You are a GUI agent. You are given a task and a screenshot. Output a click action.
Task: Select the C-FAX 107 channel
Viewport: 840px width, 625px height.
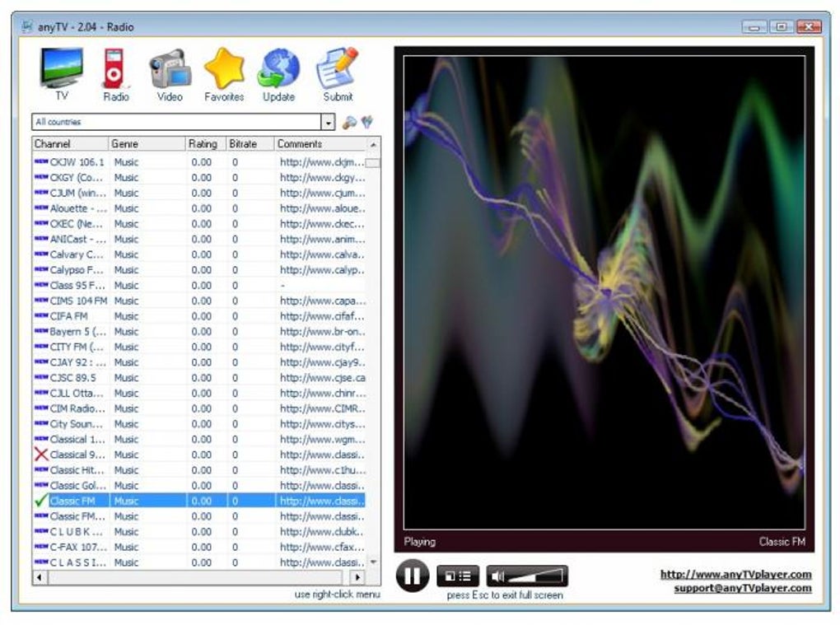coord(199,548)
